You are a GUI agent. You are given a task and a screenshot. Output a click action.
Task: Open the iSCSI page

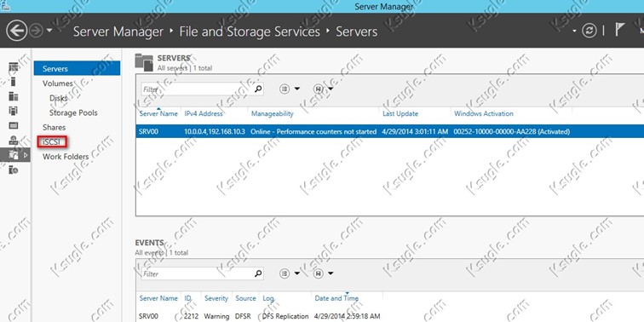click(x=52, y=142)
